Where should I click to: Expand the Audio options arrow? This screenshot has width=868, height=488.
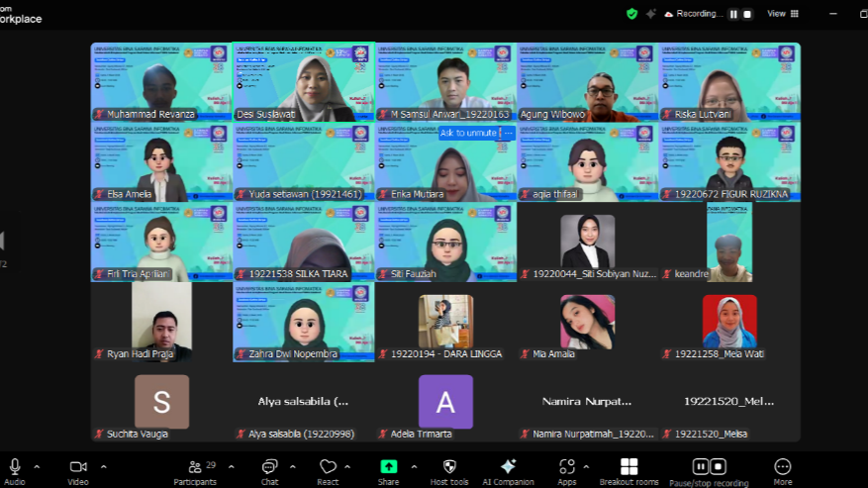[x=38, y=466]
